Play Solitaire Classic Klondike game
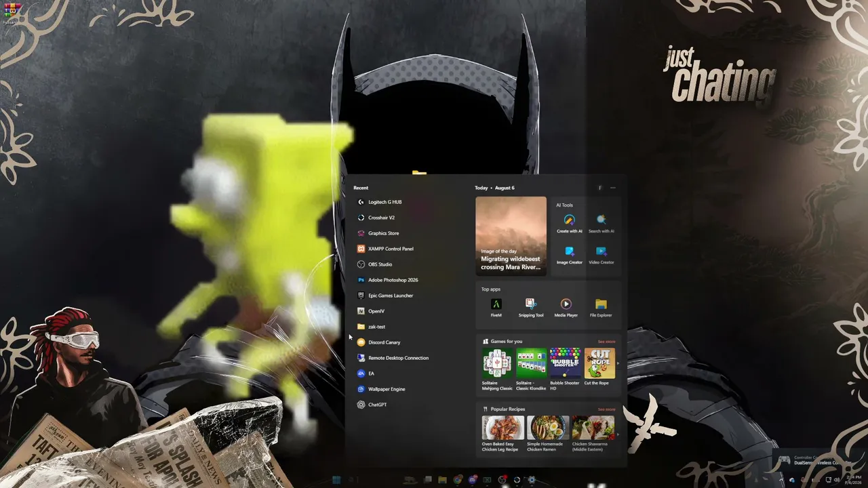Screen dimensions: 868x488 click(x=531, y=369)
